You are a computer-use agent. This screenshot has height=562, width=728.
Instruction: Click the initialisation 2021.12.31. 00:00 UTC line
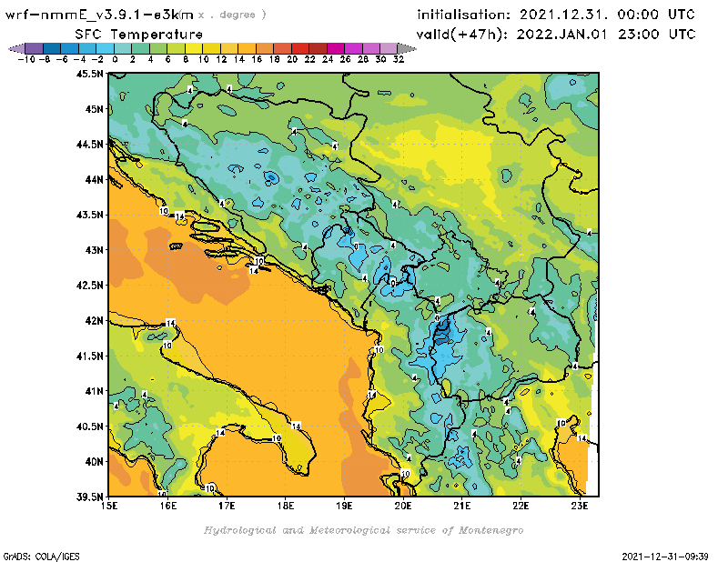pyautogui.click(x=556, y=15)
